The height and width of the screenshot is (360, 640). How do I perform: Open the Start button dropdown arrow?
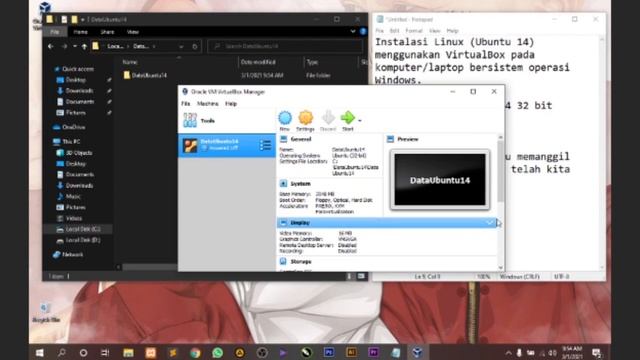(x=360, y=121)
